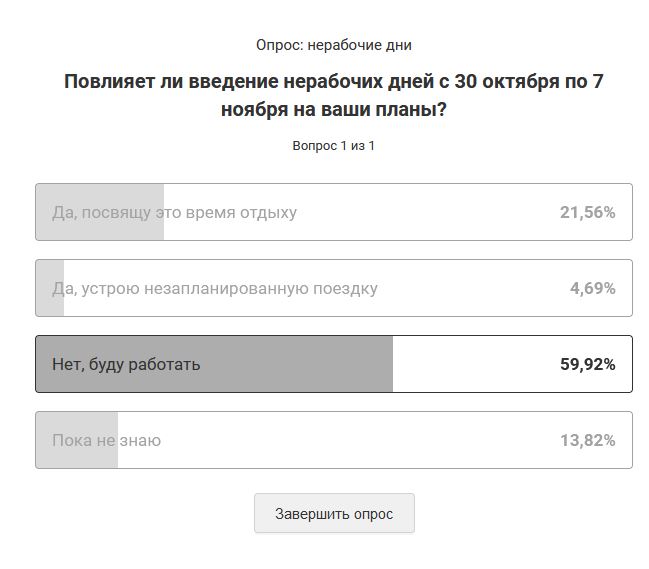
Task: Choose "Да, устрою незапланированную поездку" option
Action: click(x=334, y=288)
